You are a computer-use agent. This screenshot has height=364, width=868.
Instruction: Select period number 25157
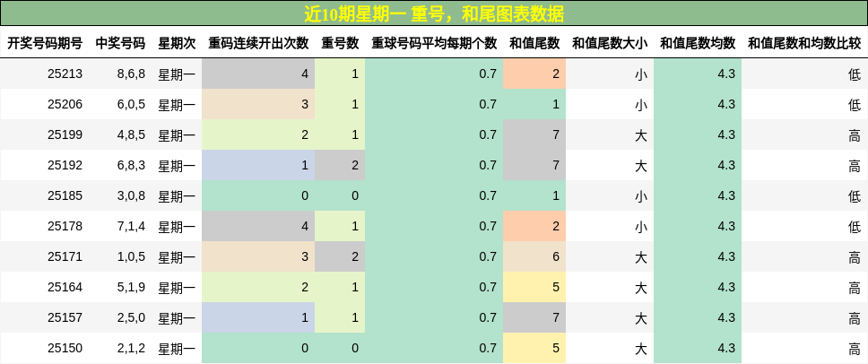[65, 317]
